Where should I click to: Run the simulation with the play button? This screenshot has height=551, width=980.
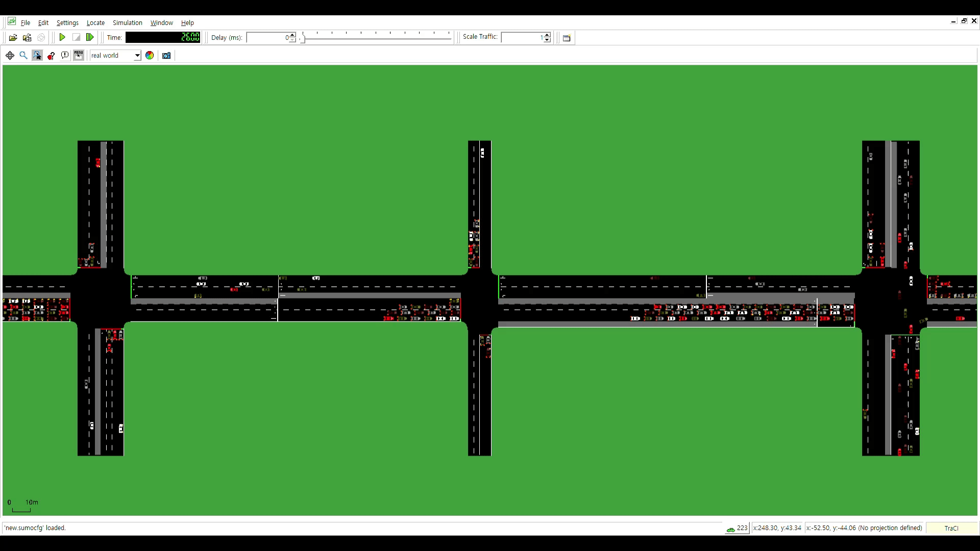[62, 37]
